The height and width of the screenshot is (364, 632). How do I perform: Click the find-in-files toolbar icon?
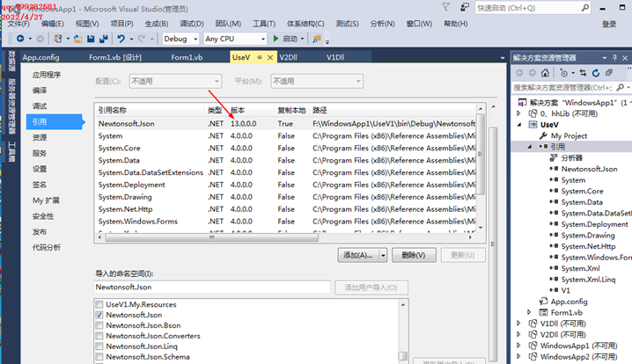pos(317,39)
